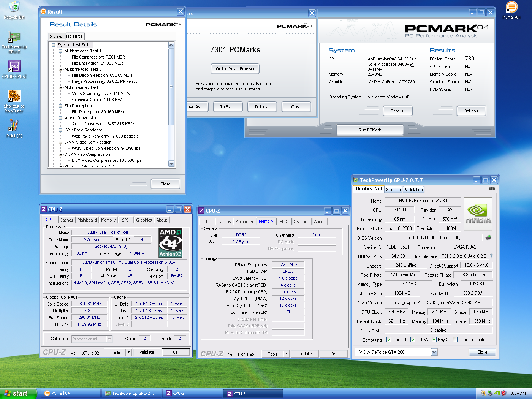Click the Result tree scrollbar down arrow

pos(171,163)
